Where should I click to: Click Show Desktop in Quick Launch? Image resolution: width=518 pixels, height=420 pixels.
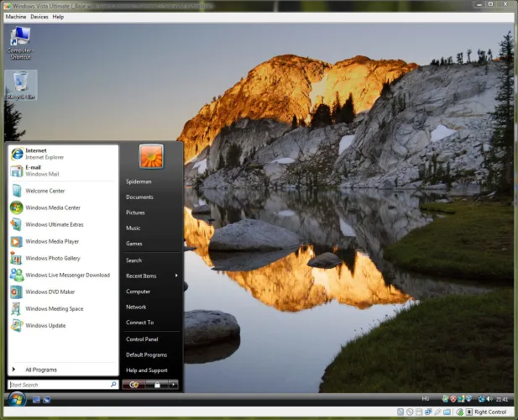36,400
